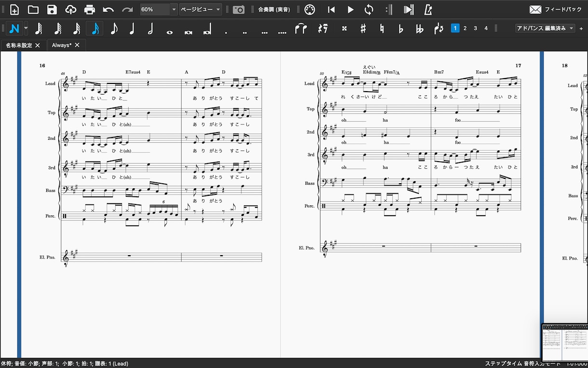
Task: Open the ページビュー view mode dropdown
Action: click(200, 9)
